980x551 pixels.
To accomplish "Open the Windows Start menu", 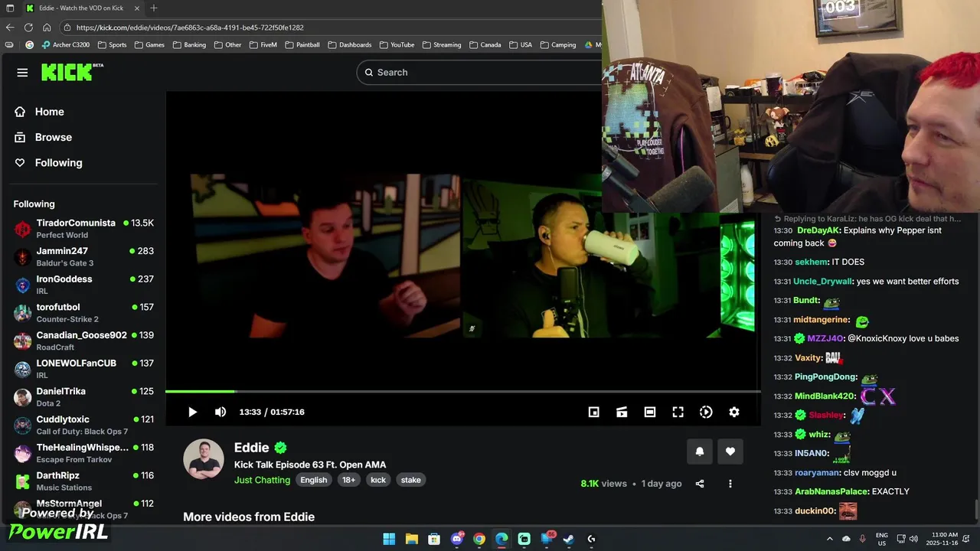I will point(389,539).
